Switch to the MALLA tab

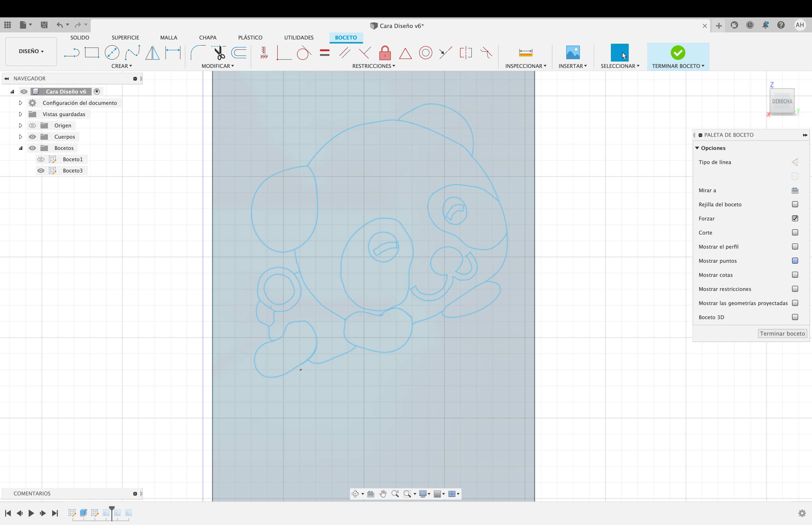(169, 38)
